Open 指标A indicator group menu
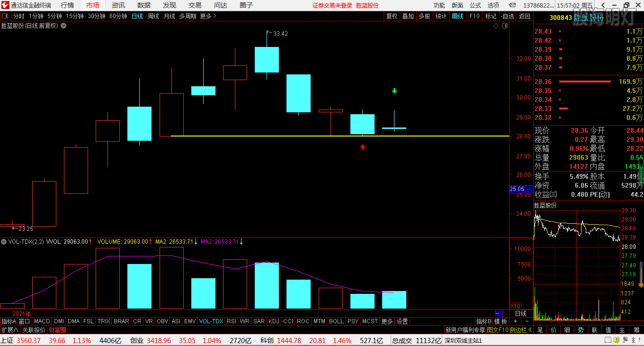 click(x=9, y=321)
